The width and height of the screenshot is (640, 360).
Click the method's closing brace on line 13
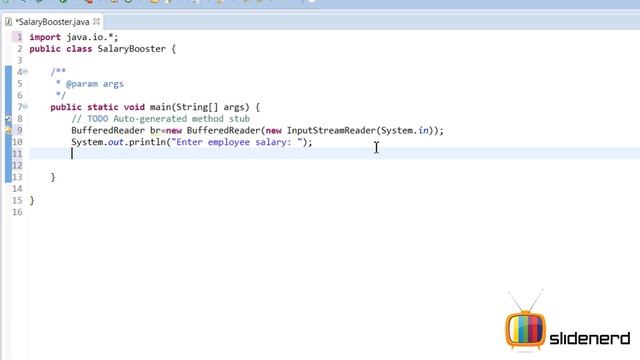tap(53, 177)
